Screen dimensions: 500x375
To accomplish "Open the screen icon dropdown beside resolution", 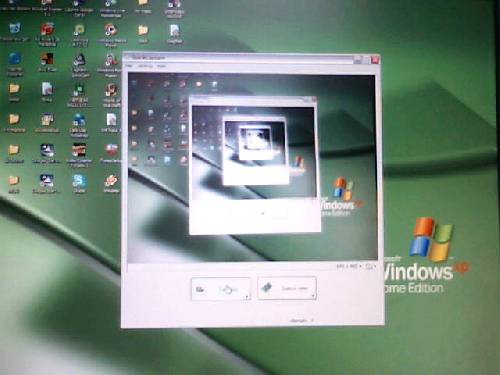I will point(371,267).
